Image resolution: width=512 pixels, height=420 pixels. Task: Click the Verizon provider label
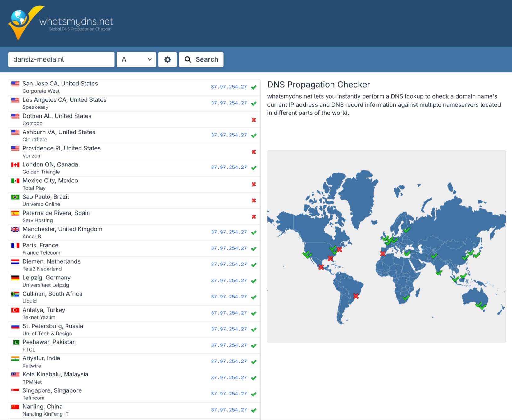(x=31, y=156)
